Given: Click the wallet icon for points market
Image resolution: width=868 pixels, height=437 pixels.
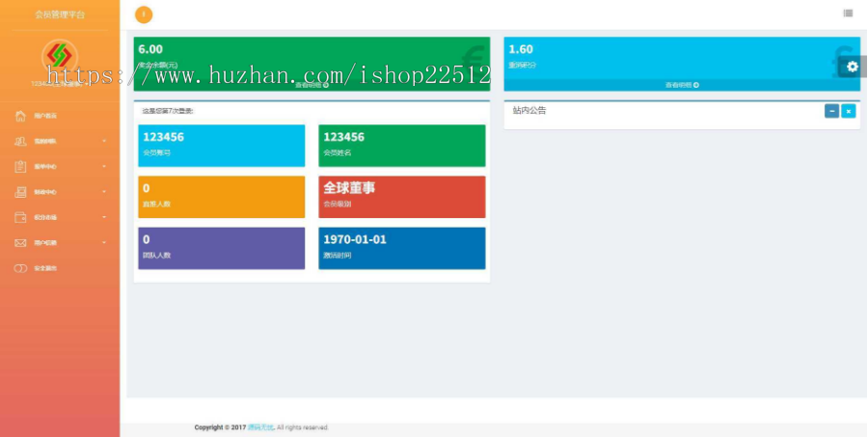Looking at the screenshot, I should click(x=20, y=217).
